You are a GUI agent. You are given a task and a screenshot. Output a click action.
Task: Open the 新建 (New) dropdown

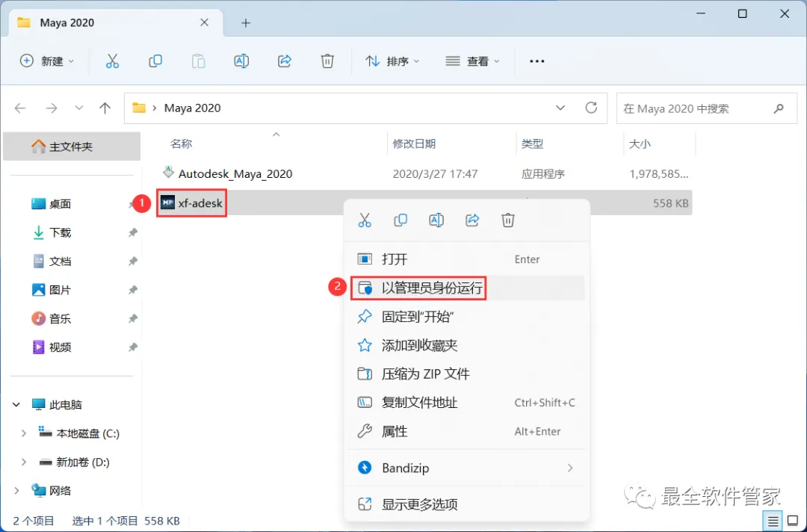[47, 61]
